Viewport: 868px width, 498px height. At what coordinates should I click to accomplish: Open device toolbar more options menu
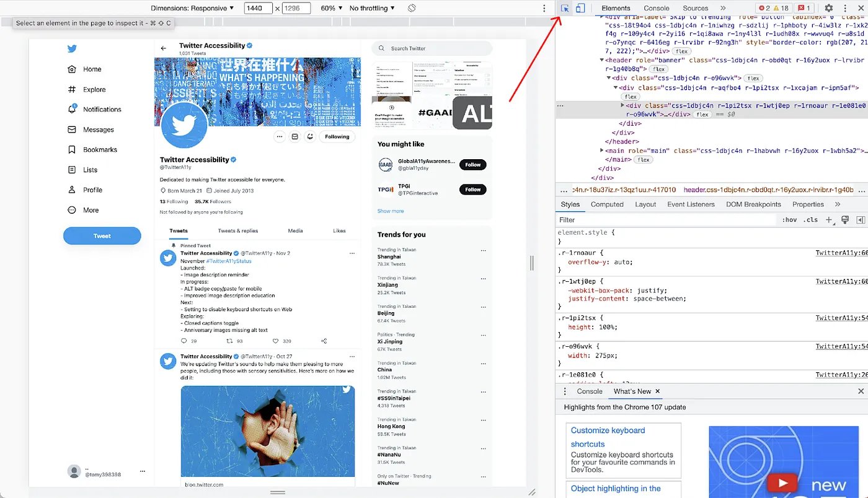544,8
